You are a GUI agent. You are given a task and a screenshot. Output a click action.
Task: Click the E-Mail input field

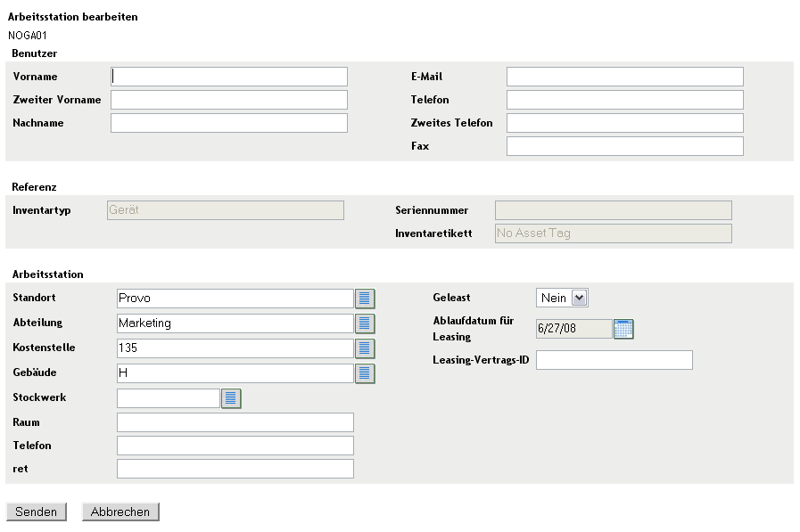[x=624, y=77]
